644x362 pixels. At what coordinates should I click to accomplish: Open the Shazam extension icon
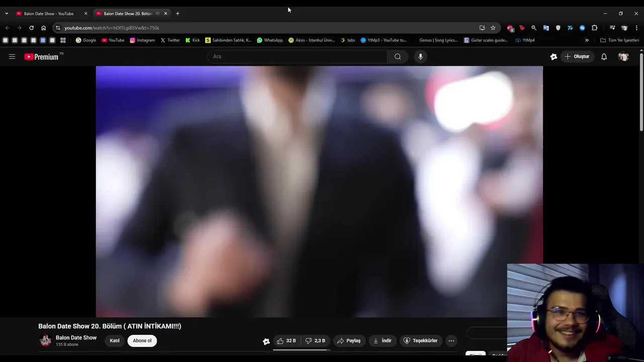point(582,28)
